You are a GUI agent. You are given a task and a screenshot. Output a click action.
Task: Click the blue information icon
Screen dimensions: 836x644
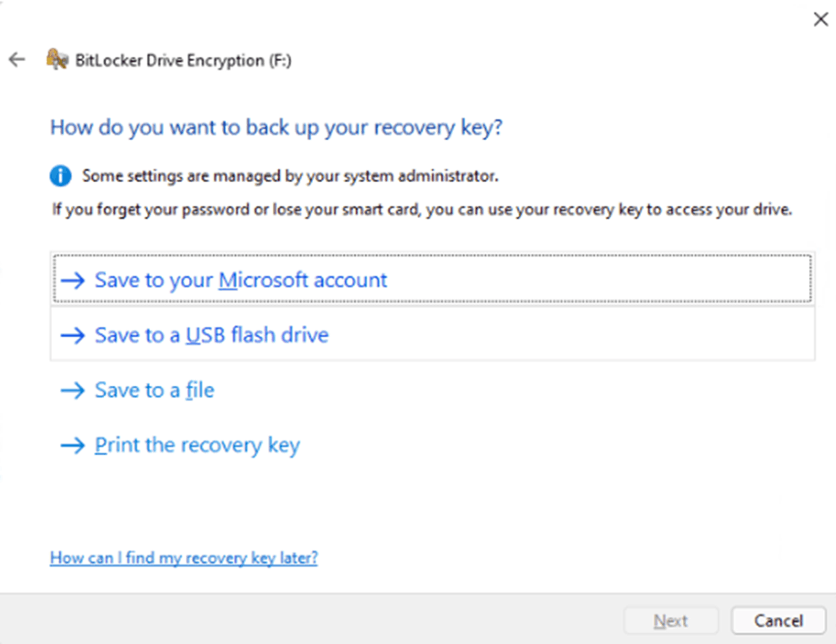point(60,175)
